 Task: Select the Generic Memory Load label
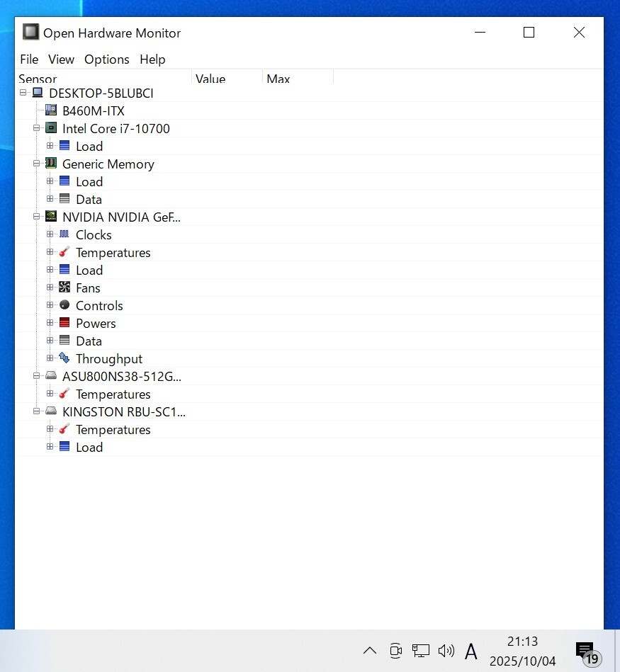(x=89, y=182)
